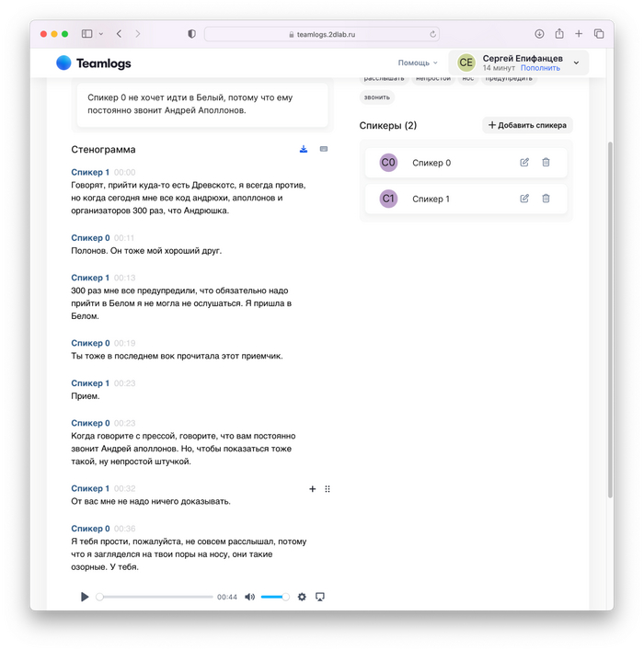Mute the audio with the speaker icon
This screenshot has width=644, height=650.
point(249,597)
